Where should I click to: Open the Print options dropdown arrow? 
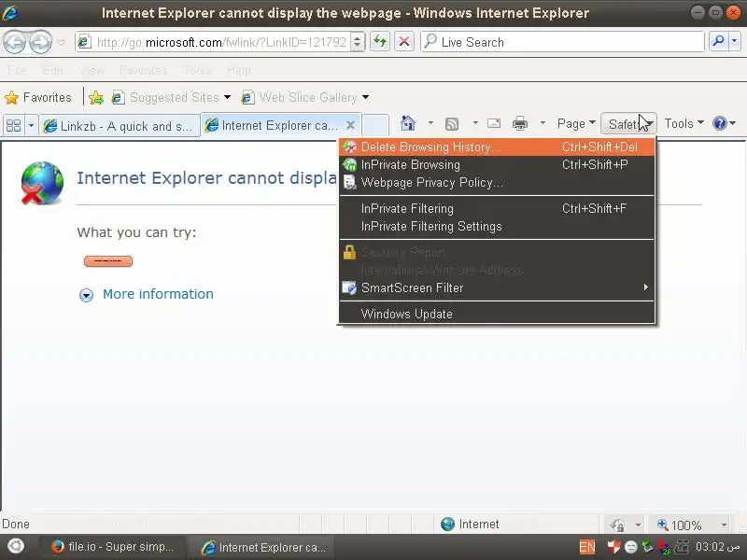coord(543,123)
